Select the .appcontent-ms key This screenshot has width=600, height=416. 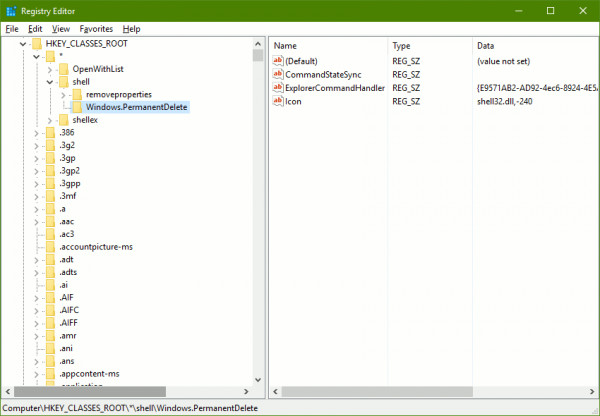pyautogui.click(x=89, y=374)
